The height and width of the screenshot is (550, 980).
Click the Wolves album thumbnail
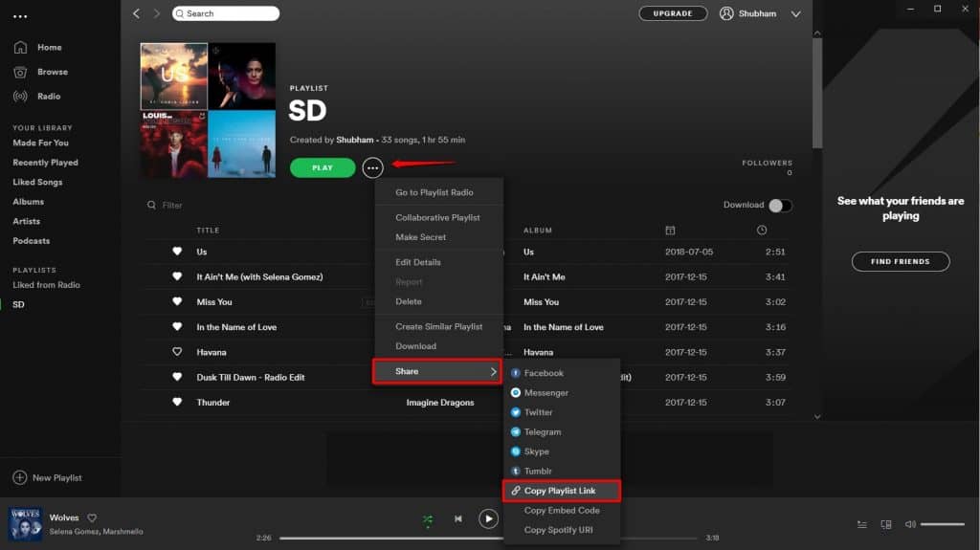[25, 524]
